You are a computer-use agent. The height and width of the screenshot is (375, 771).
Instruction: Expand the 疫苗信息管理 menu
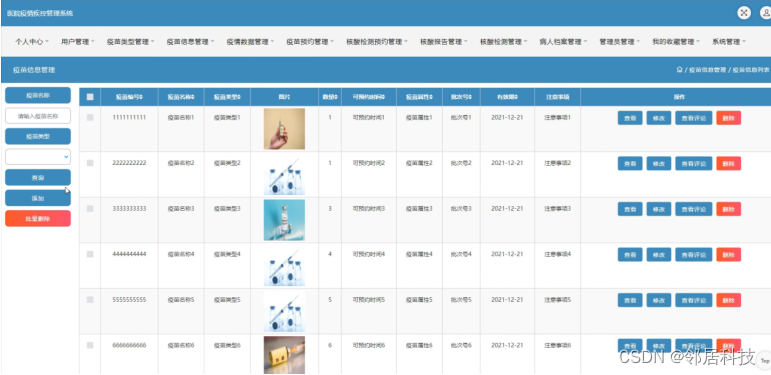(x=190, y=42)
